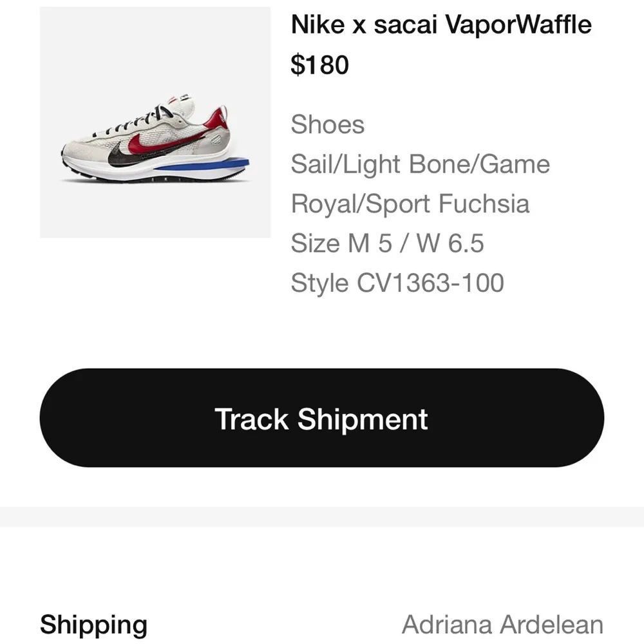The height and width of the screenshot is (644, 644).
Task: Click the Sail/Light Bone/Game colorway description
Action: pyautogui.click(x=421, y=164)
